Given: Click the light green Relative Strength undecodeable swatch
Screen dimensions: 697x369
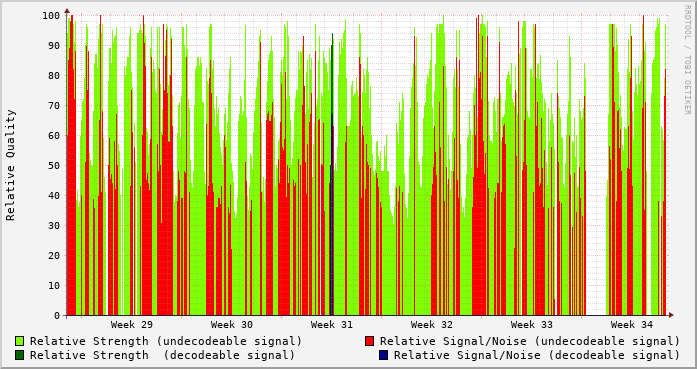Looking at the screenshot, I should click(x=20, y=341).
